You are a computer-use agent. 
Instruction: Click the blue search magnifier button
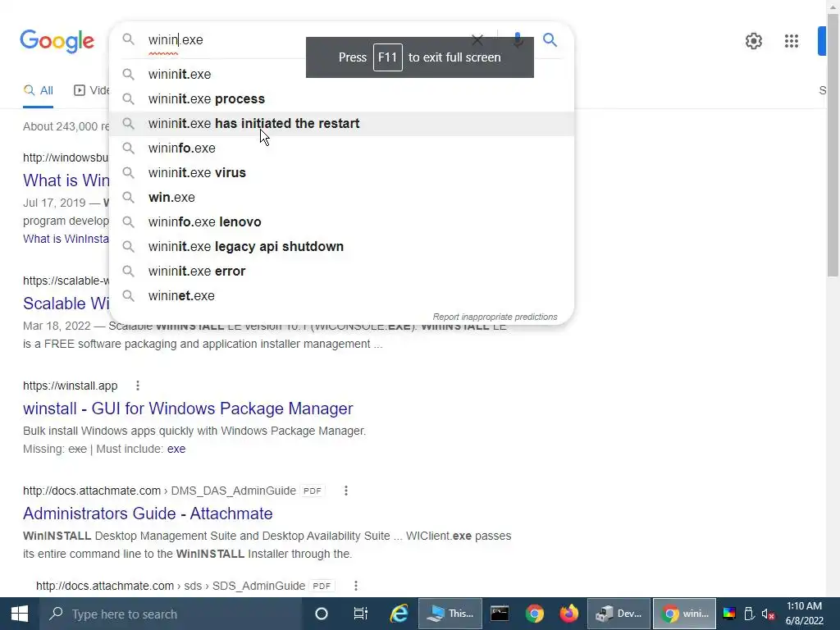(x=550, y=39)
